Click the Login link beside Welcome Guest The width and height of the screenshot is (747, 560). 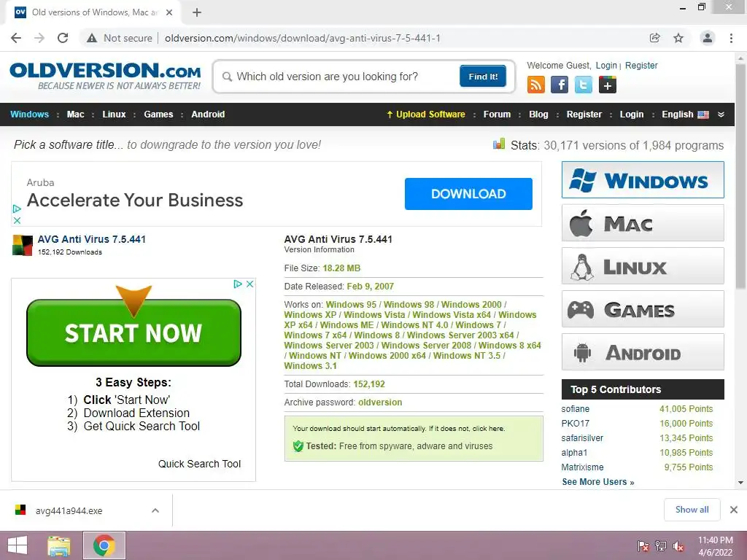pos(606,65)
